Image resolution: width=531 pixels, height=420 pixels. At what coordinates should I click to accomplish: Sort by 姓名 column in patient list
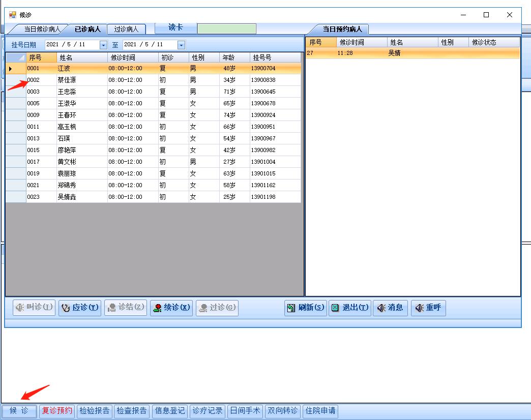82,57
